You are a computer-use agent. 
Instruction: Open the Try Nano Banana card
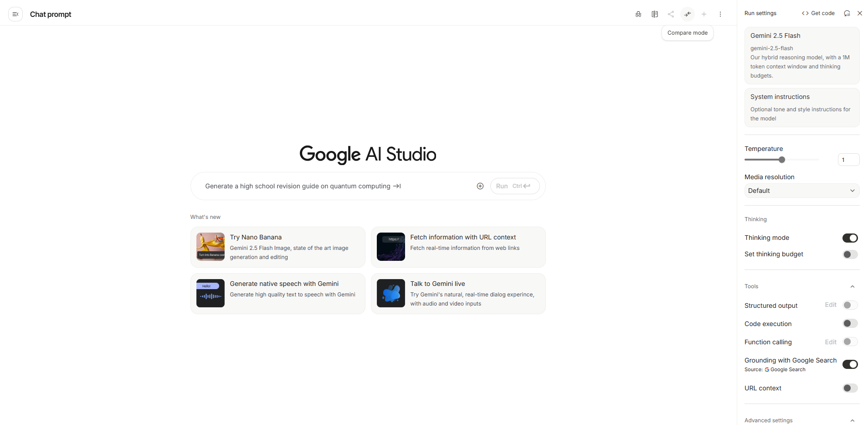tap(277, 247)
